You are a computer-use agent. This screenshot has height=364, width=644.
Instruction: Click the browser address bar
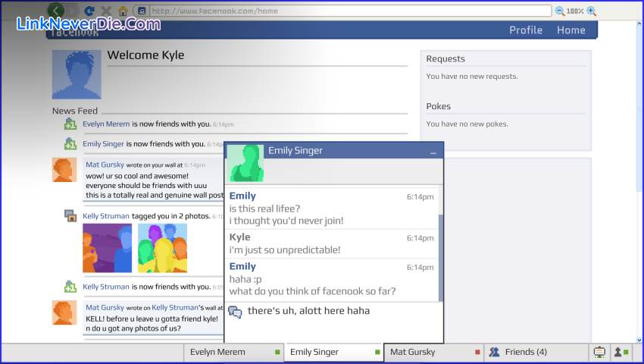coord(349,11)
